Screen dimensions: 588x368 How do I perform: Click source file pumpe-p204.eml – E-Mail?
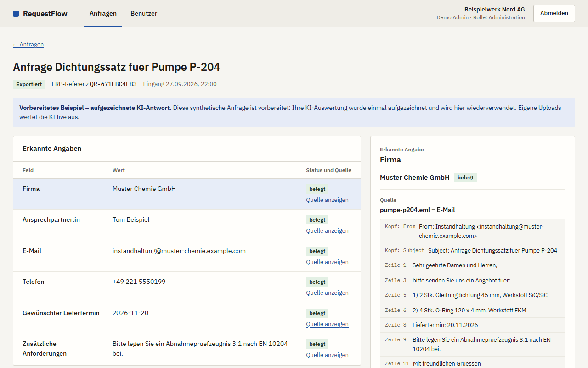tap(418, 210)
